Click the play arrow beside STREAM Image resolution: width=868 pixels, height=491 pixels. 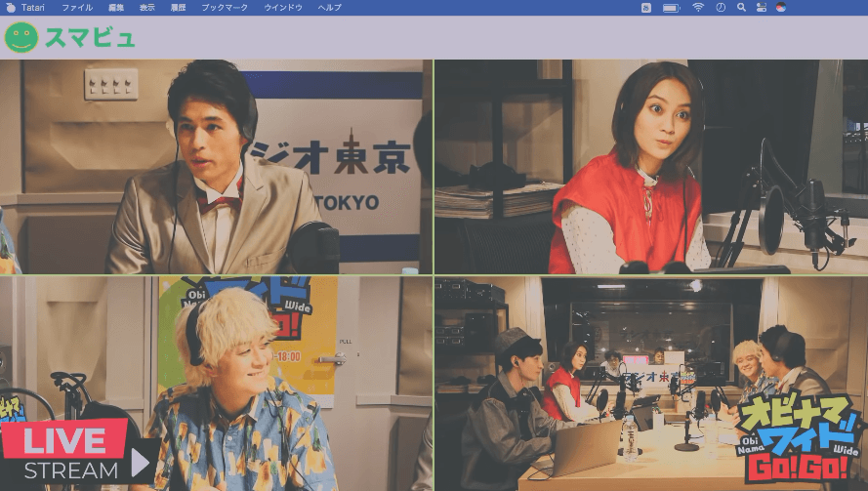tap(140, 463)
